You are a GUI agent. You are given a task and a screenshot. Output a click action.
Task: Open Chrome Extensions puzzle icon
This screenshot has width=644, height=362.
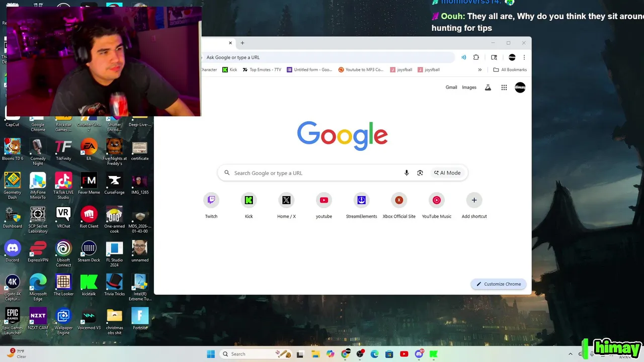point(476,57)
